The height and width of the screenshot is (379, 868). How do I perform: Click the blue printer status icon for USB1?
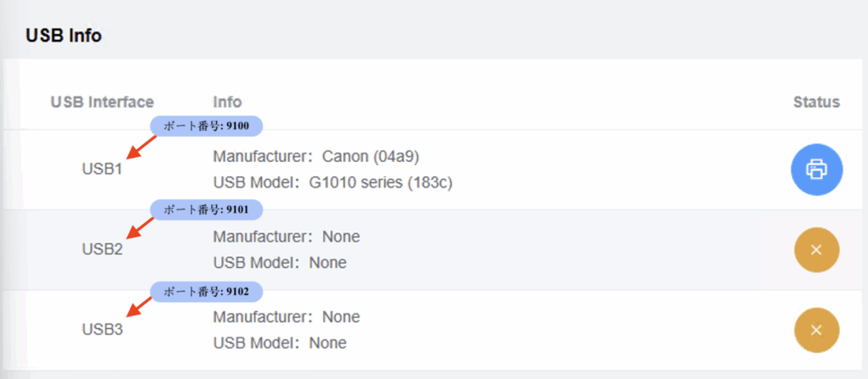pyautogui.click(x=816, y=170)
